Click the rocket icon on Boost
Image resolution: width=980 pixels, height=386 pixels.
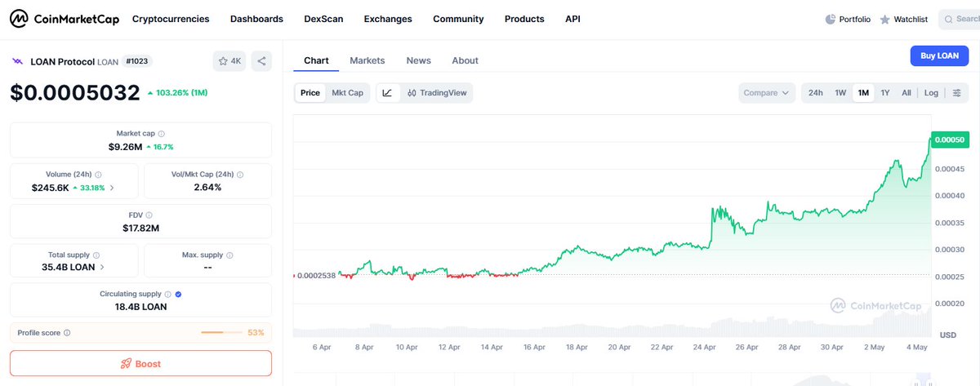point(126,364)
